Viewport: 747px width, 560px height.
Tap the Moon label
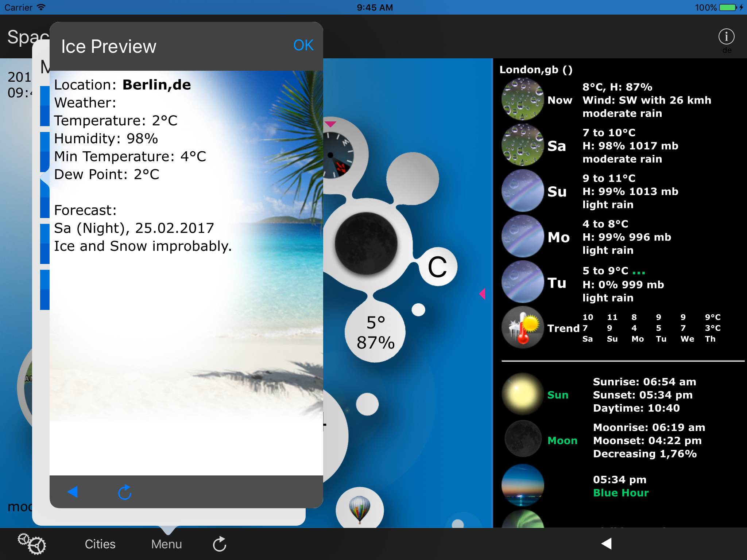click(x=562, y=440)
